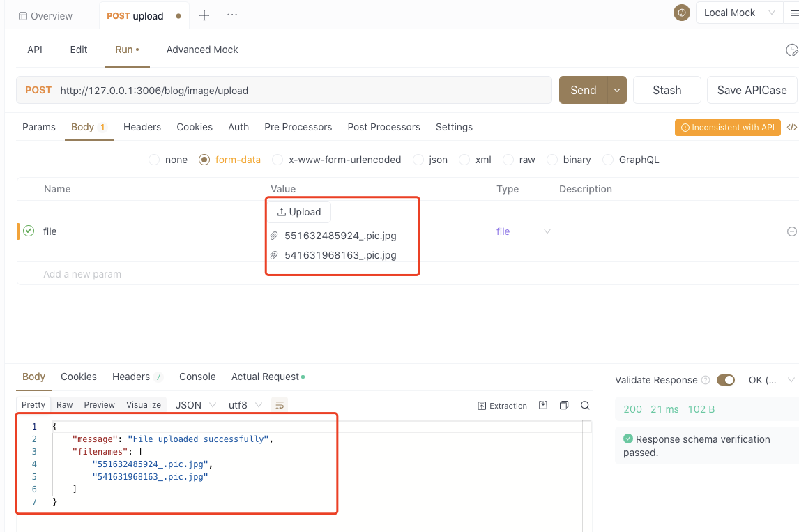Disable the Validate Response switch

[x=725, y=380]
